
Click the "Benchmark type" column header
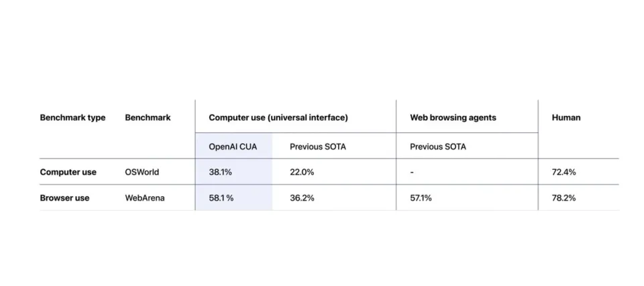tap(72, 117)
